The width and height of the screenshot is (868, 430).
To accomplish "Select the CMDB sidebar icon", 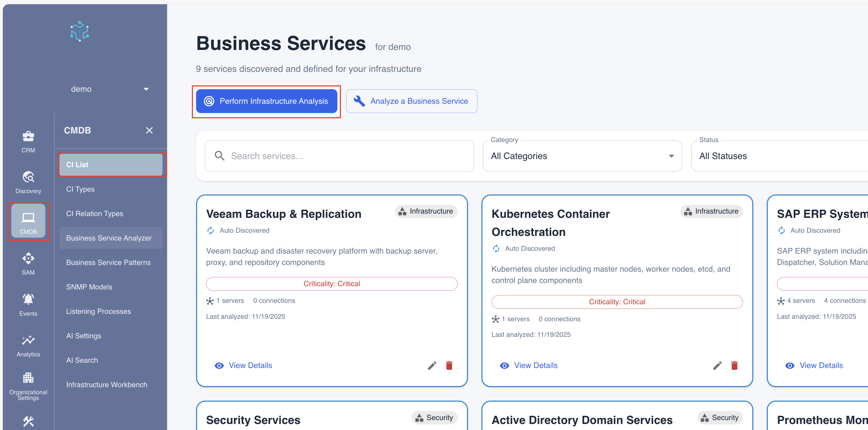I will point(28,221).
